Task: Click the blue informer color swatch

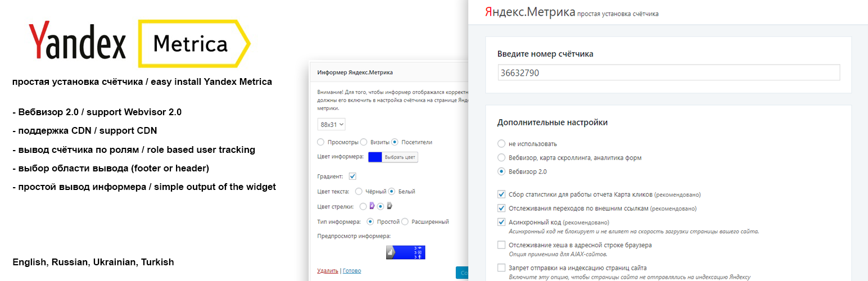Action: tap(375, 157)
